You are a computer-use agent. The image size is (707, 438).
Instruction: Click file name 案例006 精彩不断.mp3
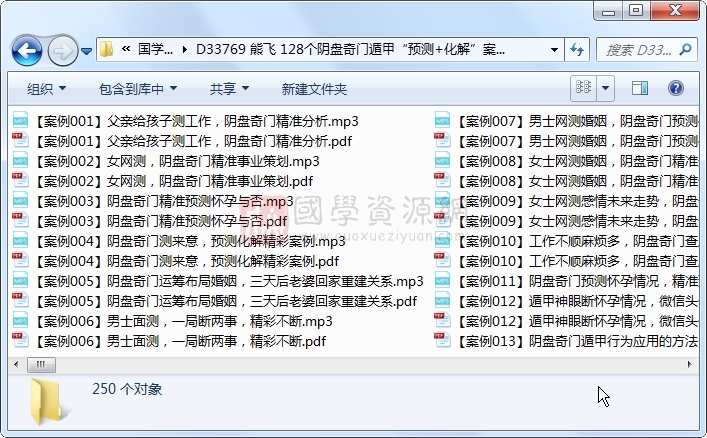point(183,321)
